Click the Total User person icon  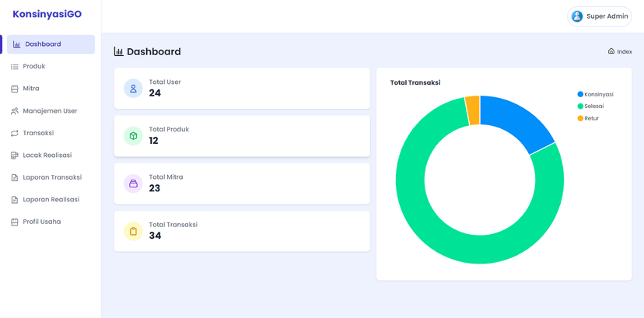[133, 89]
